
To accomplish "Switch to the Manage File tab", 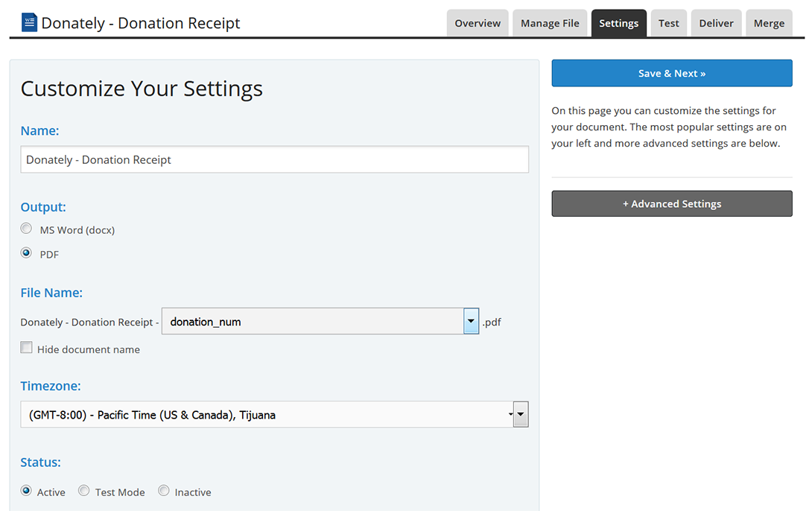I will 550,23.
